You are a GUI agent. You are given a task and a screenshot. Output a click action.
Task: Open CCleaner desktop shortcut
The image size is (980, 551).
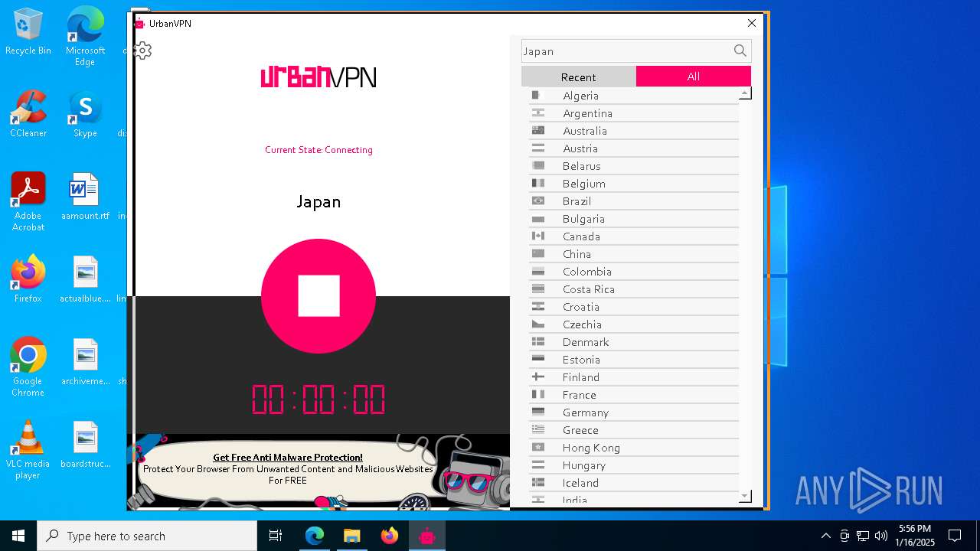(28, 115)
